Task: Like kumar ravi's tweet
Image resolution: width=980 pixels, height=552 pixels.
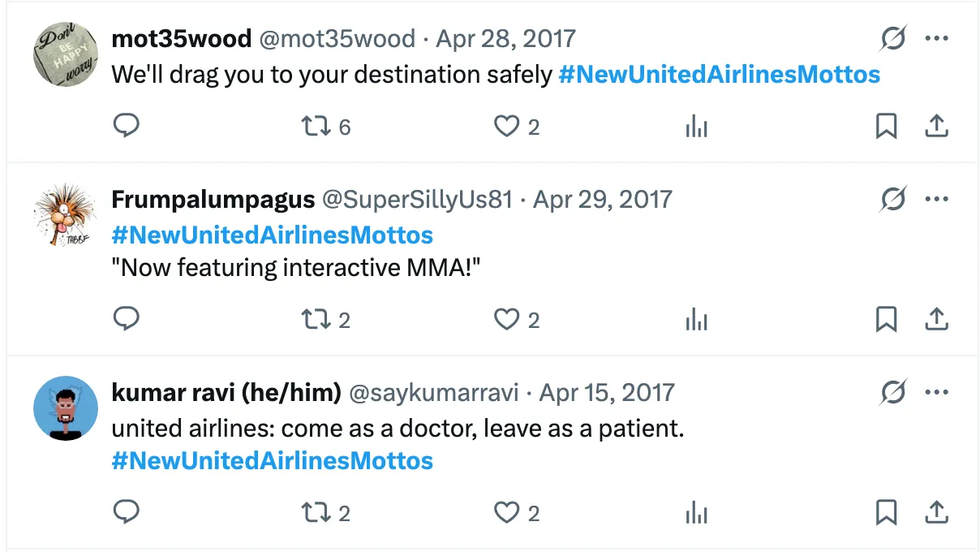Action: (x=506, y=513)
